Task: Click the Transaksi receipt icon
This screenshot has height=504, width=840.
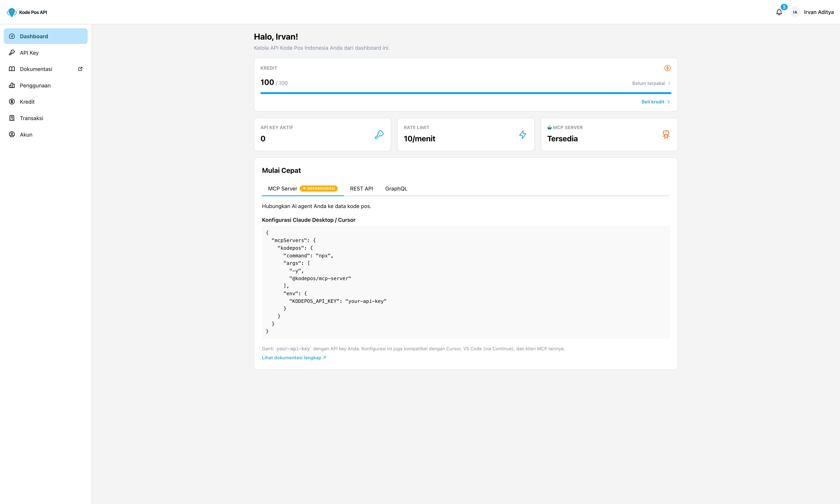Action: pos(12,118)
